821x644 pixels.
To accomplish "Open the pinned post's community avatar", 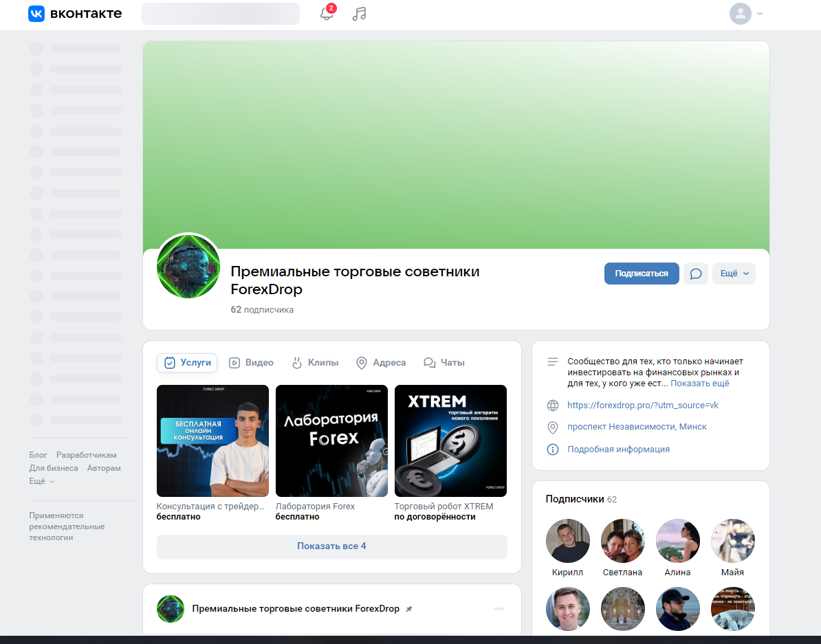I will tap(170, 609).
